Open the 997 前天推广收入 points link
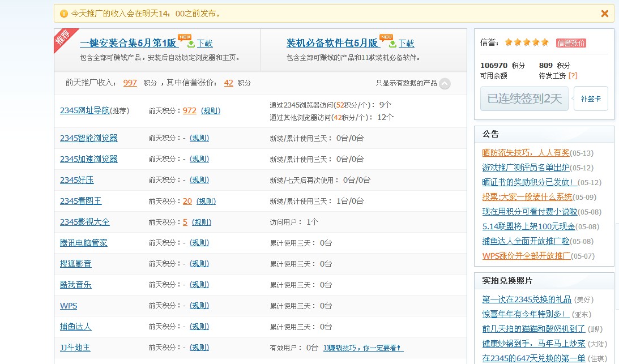 (x=130, y=83)
